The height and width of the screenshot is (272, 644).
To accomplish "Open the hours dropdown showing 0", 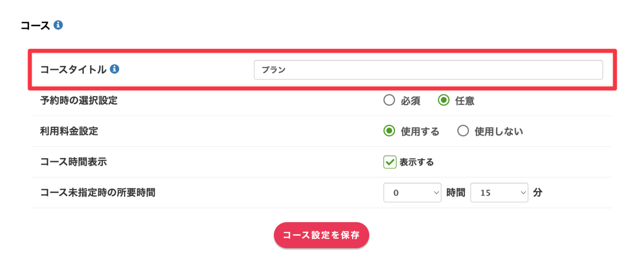I will pyautogui.click(x=412, y=192).
